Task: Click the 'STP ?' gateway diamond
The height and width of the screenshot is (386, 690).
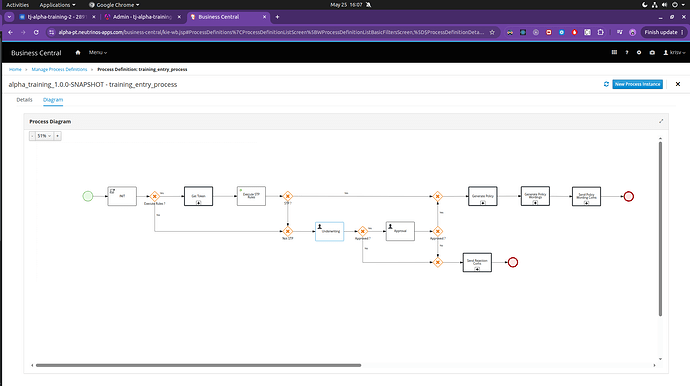Action: [288, 196]
